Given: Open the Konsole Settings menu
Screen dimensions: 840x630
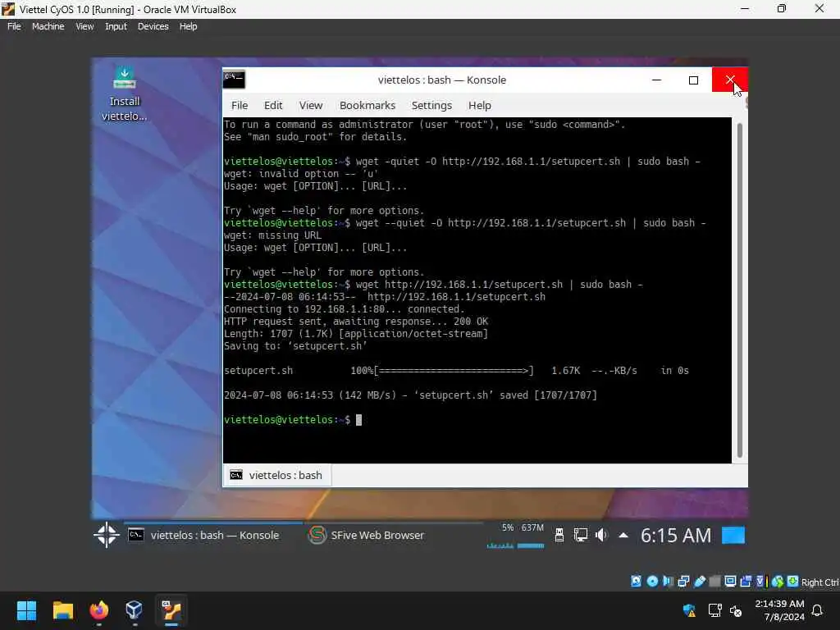Looking at the screenshot, I should coord(431,106).
